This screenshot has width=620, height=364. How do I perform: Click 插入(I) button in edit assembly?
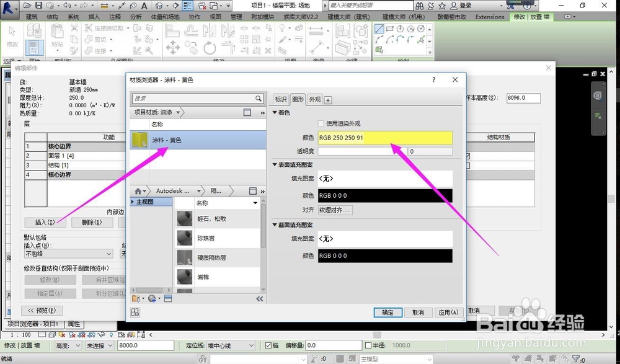point(45,223)
